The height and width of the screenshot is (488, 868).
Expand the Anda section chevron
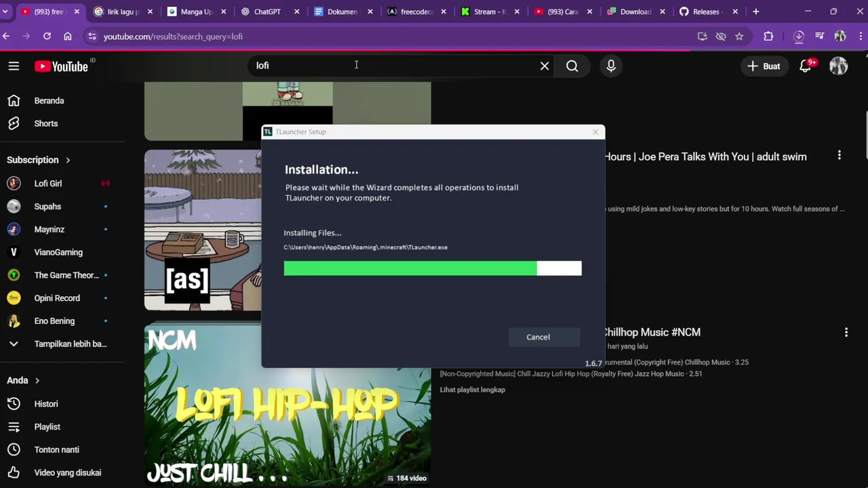pos(37,381)
